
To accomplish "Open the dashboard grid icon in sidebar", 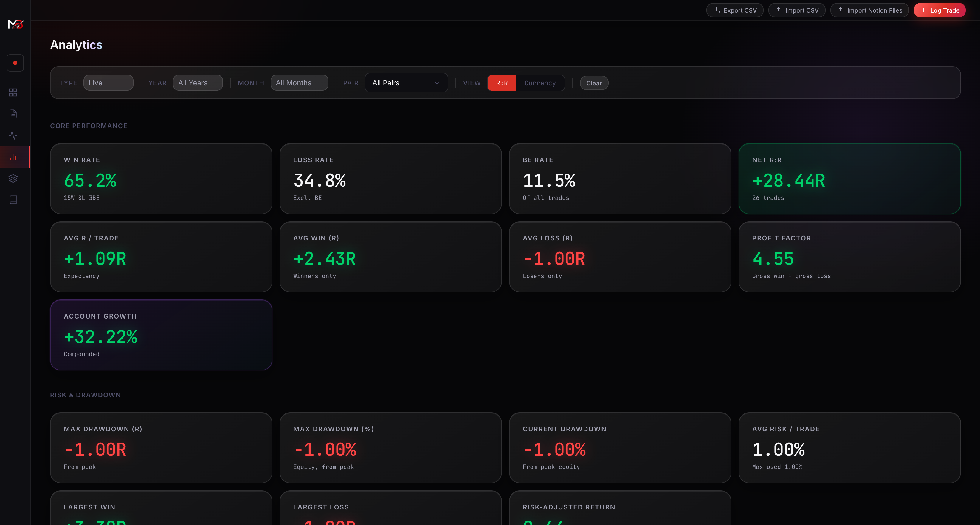I will [13, 92].
